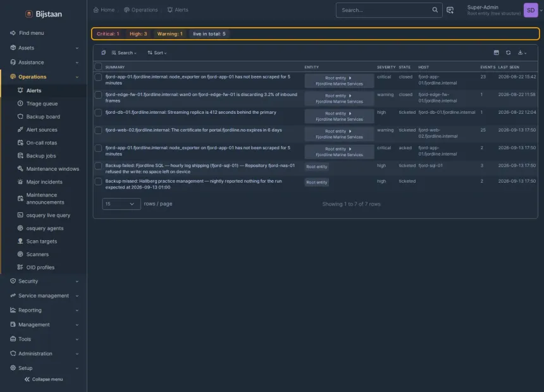Check the fjord-web-02 certificate alert row
Screen dimensions: 544x392
99,130
